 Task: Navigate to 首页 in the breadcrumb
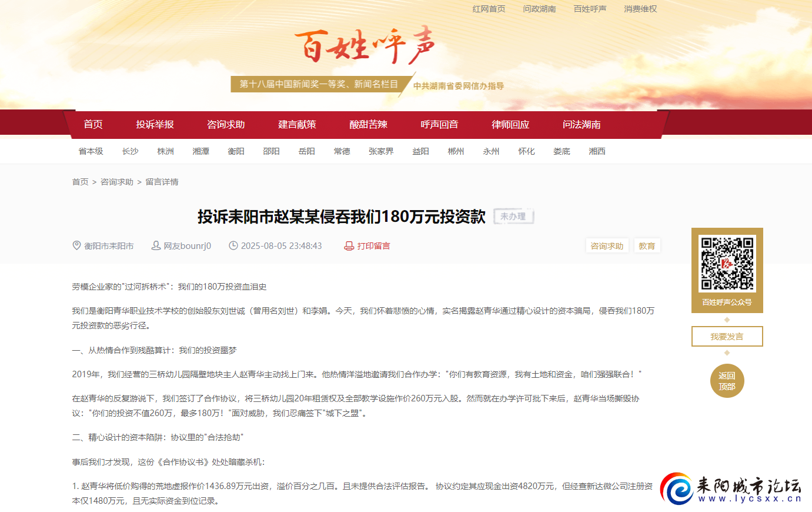point(81,182)
